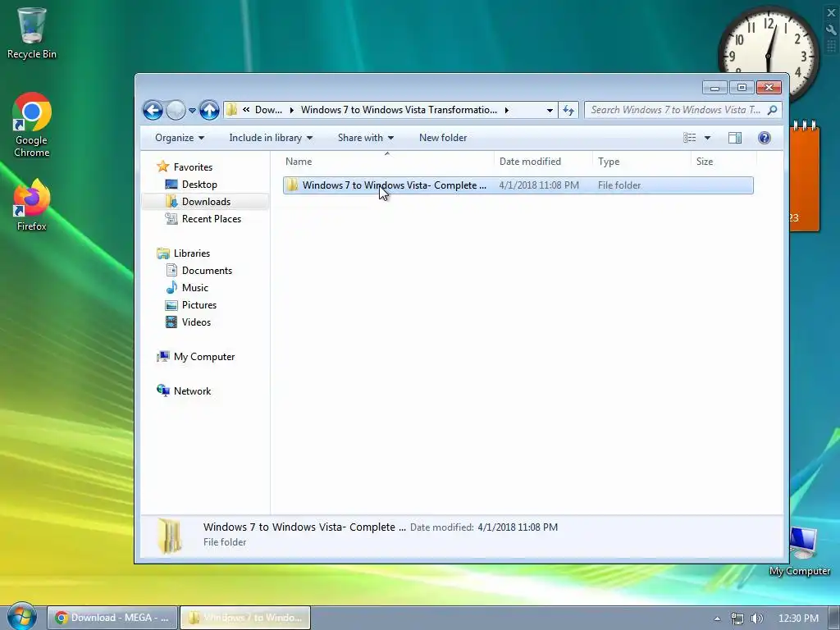Create a New folder
Screen dimensions: 840x630
click(x=443, y=138)
